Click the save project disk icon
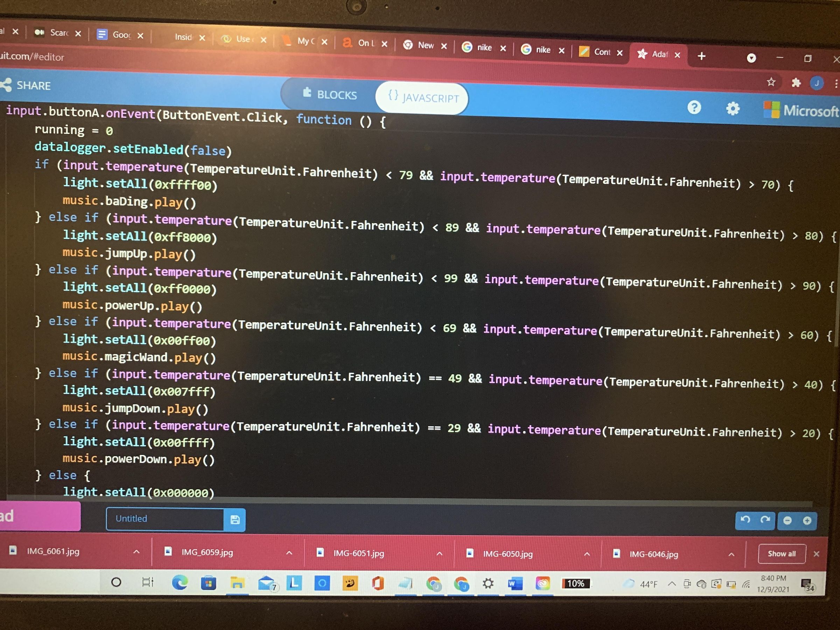840x630 pixels. pyautogui.click(x=235, y=519)
